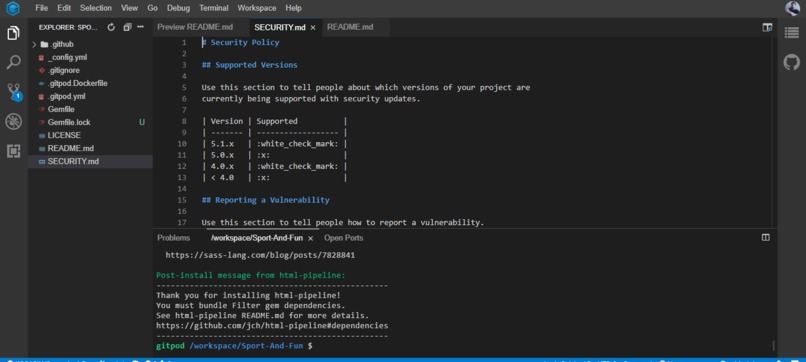Split the terminal panel
The image size is (806, 362).
pos(766,238)
